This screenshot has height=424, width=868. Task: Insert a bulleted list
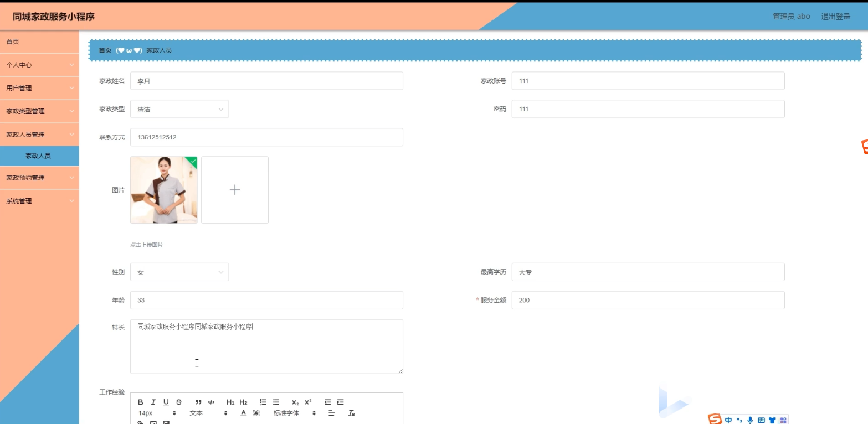(x=276, y=402)
